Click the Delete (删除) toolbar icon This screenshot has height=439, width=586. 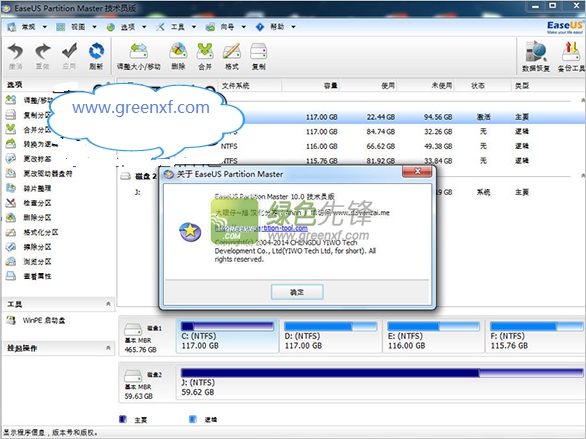coord(178,51)
